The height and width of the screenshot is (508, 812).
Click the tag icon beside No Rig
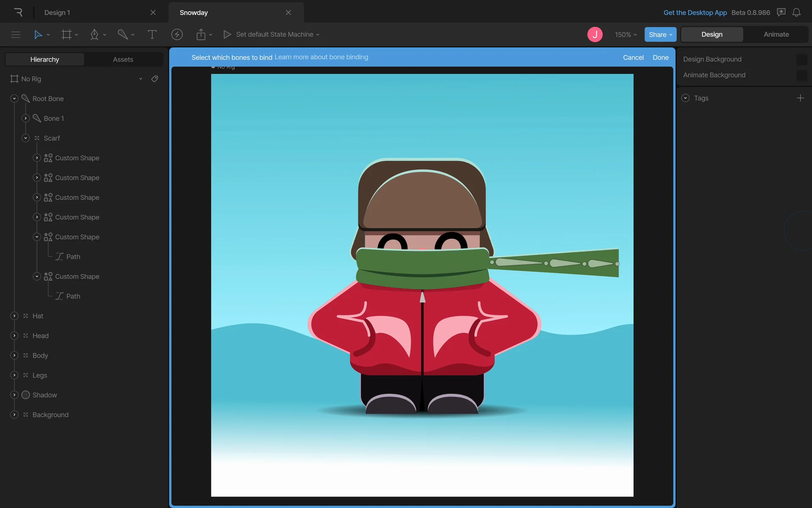coord(155,79)
